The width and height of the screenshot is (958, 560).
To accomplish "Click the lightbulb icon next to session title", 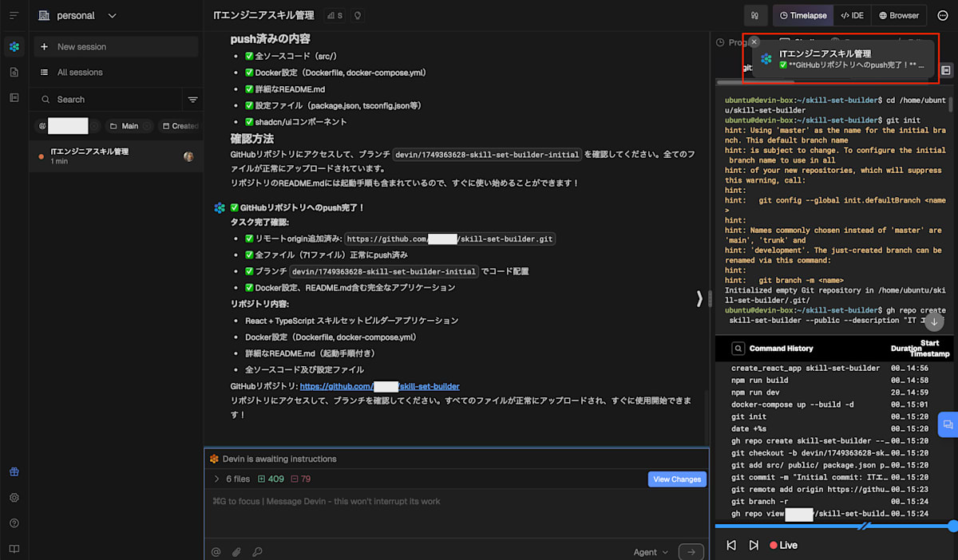I will pyautogui.click(x=358, y=15).
